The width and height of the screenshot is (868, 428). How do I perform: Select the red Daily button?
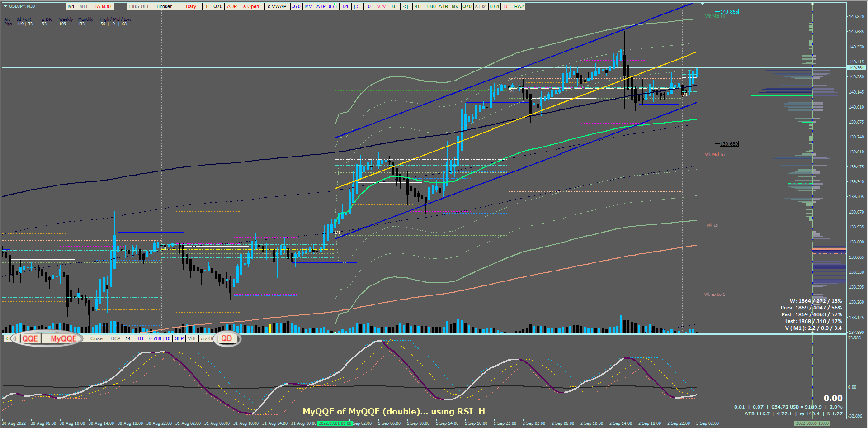pyautogui.click(x=191, y=6)
